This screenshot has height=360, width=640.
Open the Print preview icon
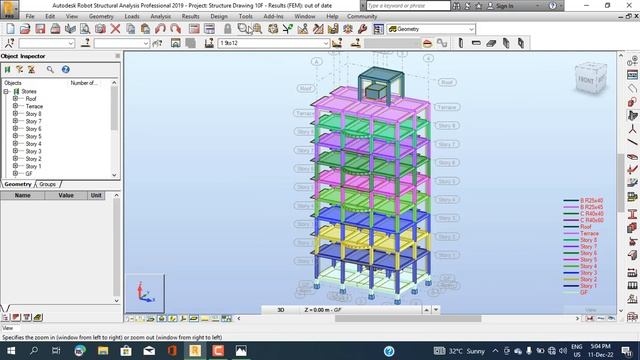[85, 29]
